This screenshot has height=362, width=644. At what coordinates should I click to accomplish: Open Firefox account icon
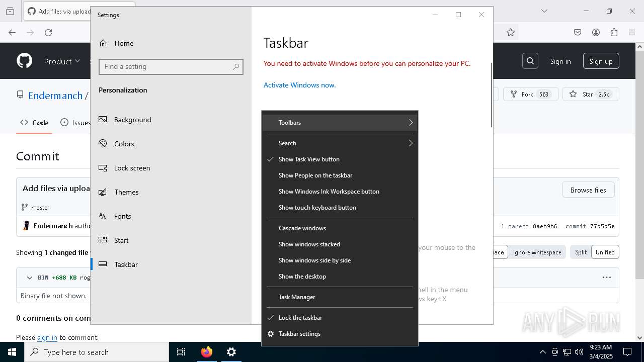click(x=596, y=32)
